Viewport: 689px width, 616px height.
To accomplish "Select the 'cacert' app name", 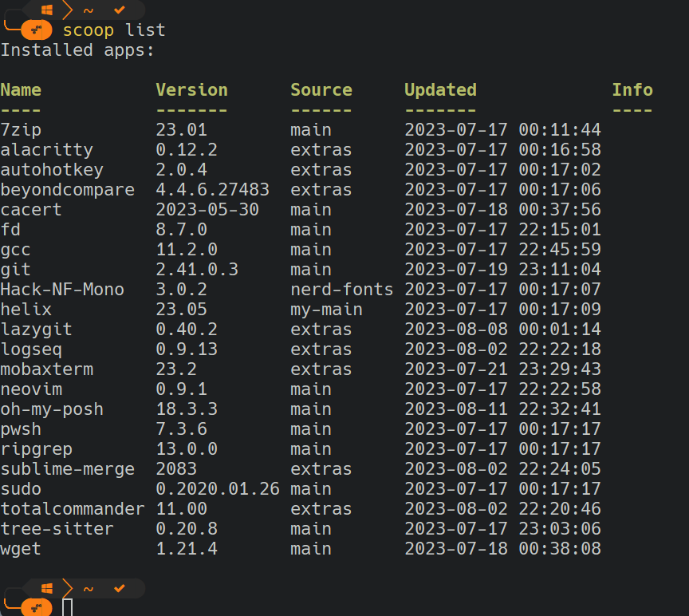I will (x=31, y=209).
